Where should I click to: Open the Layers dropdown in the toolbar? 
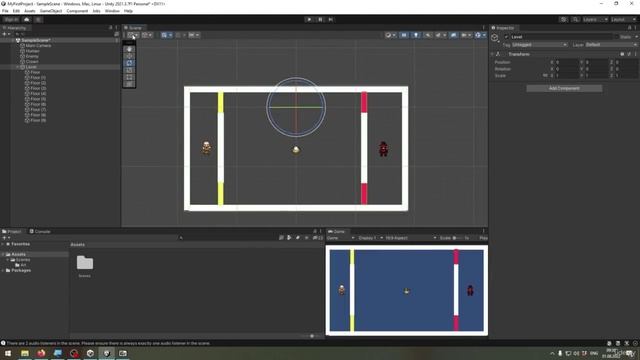click(x=595, y=20)
